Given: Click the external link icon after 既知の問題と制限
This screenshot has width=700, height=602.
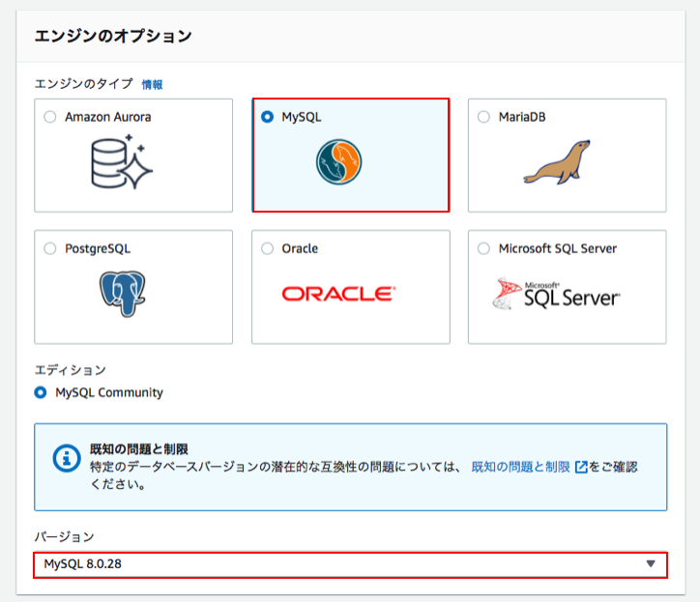Looking at the screenshot, I should click(581, 468).
